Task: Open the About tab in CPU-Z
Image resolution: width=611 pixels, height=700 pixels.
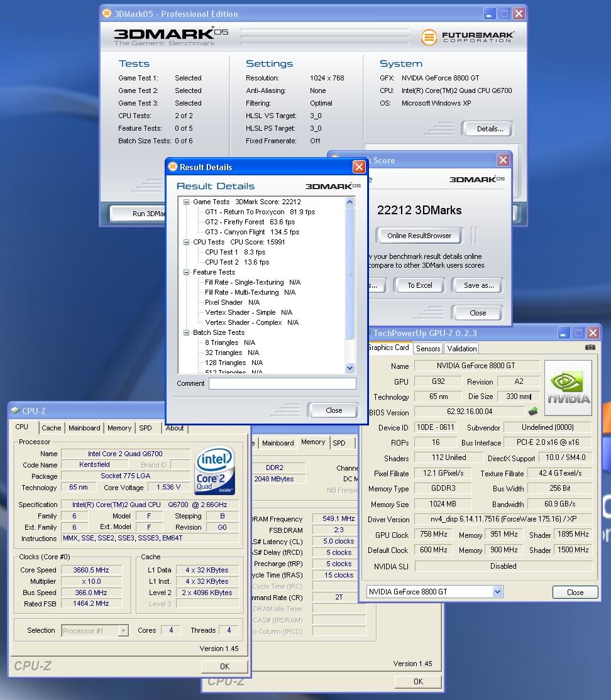Action: [175, 428]
